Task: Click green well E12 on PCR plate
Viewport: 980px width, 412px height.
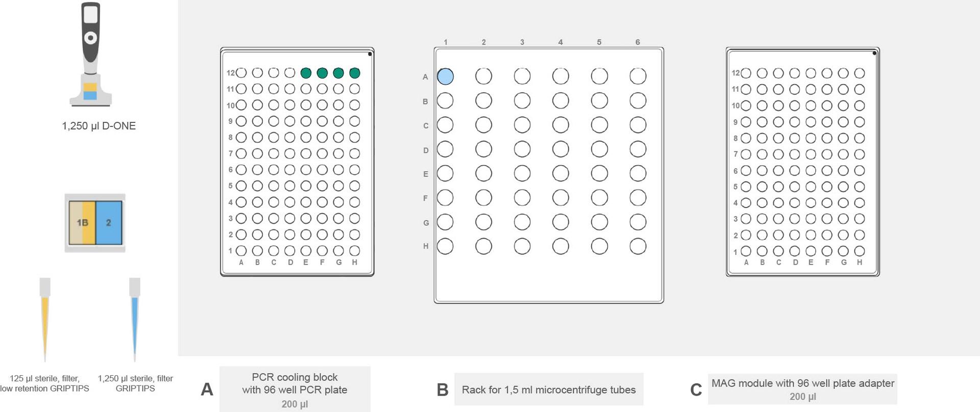Action: pyautogui.click(x=306, y=73)
